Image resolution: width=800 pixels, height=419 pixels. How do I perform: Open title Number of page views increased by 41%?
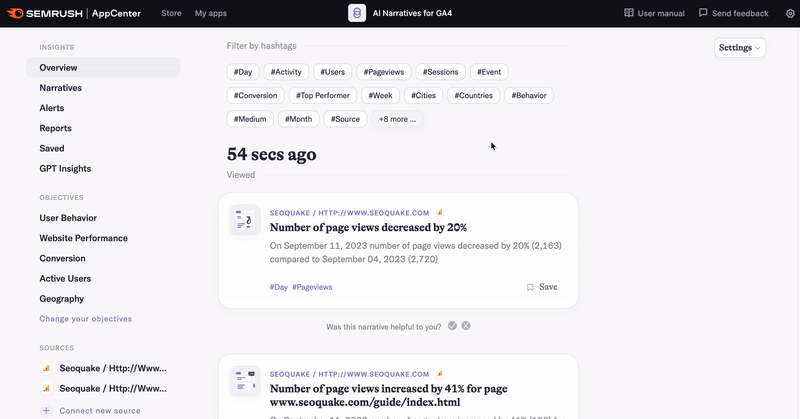[x=389, y=395]
